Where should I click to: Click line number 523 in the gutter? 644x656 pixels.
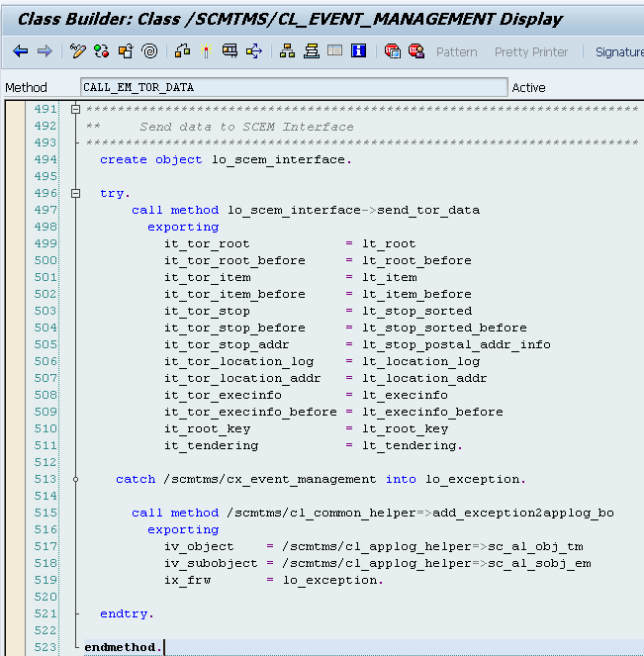46,647
